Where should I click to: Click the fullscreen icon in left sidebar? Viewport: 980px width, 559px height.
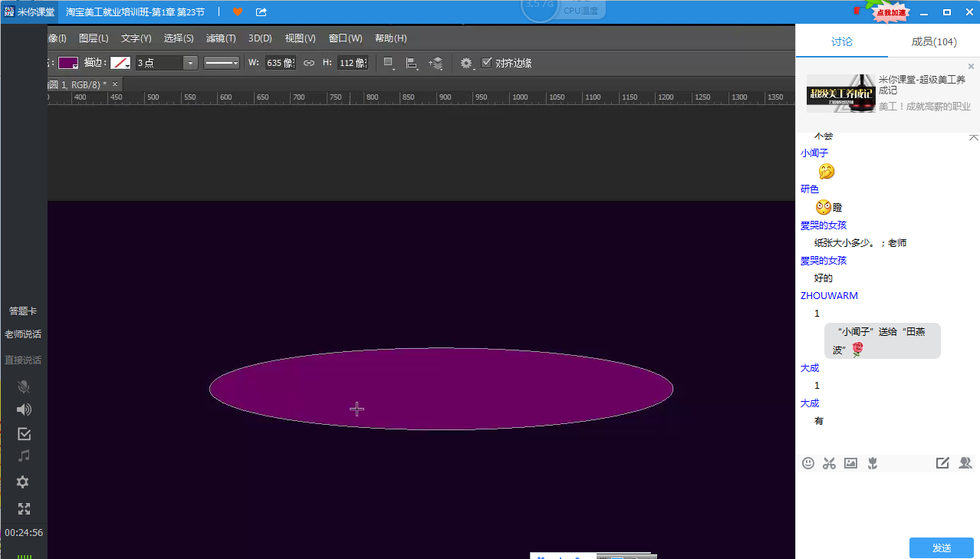pos(24,508)
